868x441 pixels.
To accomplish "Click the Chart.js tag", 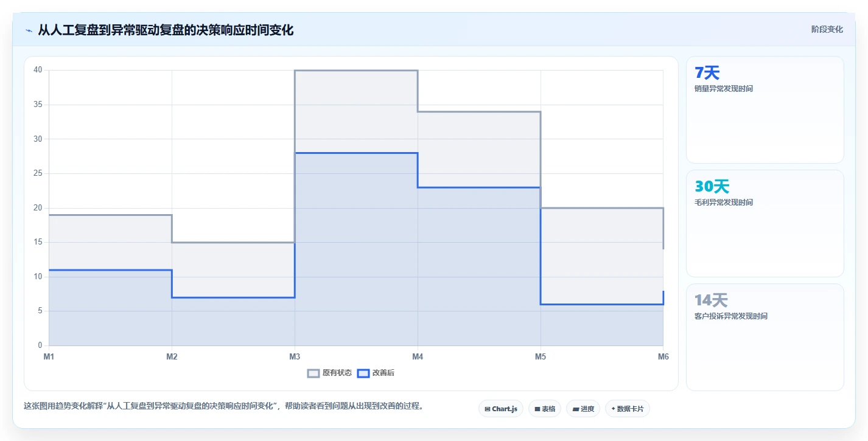I will click(x=501, y=409).
